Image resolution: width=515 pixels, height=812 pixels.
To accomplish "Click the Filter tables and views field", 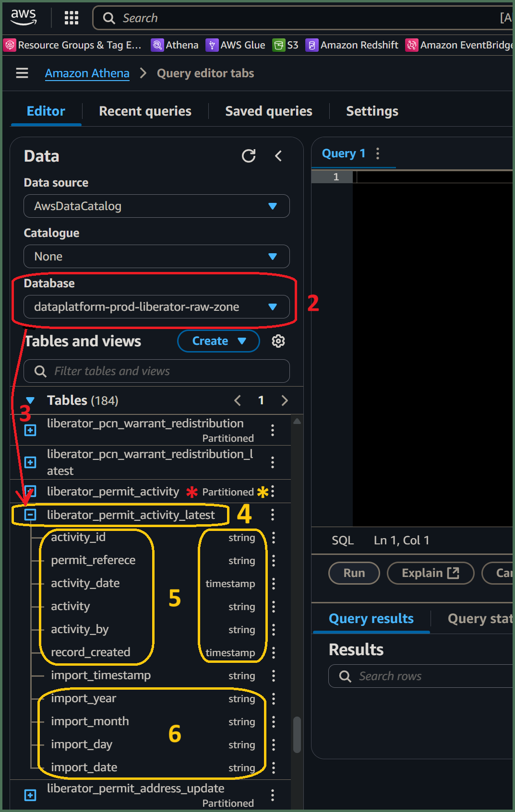I will (156, 371).
